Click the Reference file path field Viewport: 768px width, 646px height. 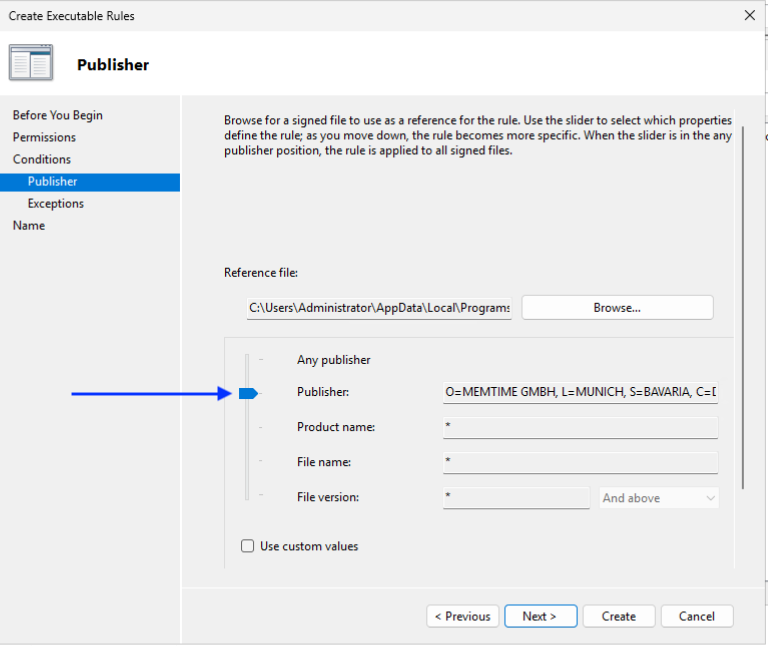tap(379, 308)
